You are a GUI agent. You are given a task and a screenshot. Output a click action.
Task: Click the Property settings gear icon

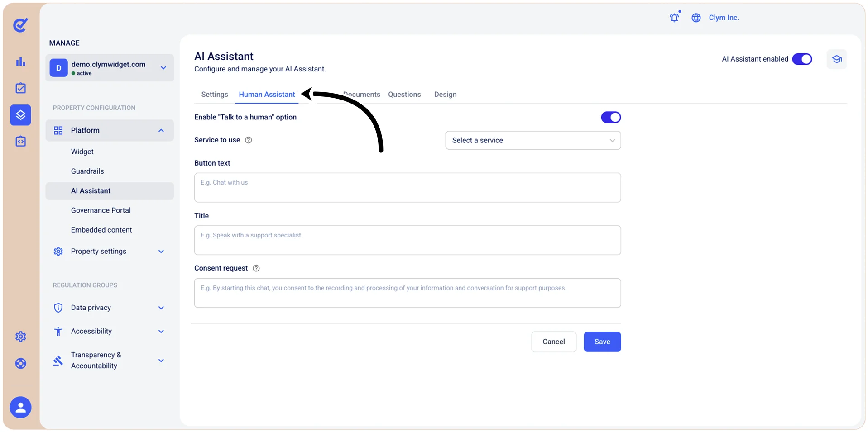(58, 252)
